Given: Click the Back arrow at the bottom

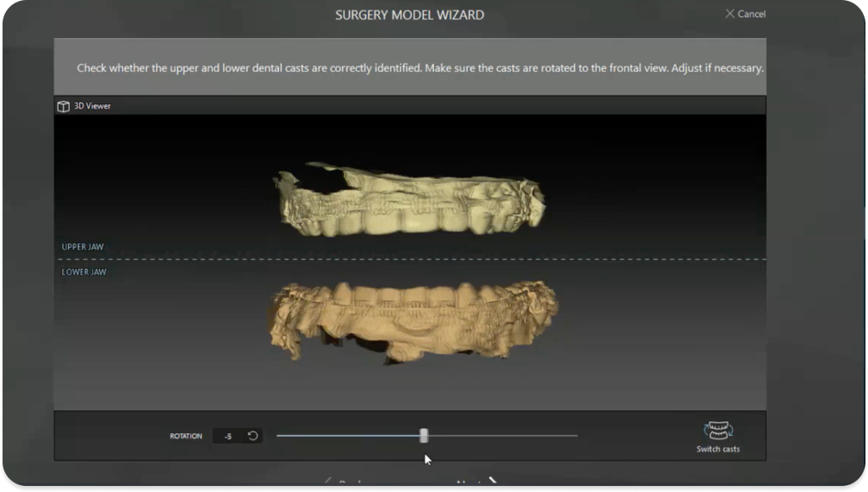Looking at the screenshot, I should 329,483.
